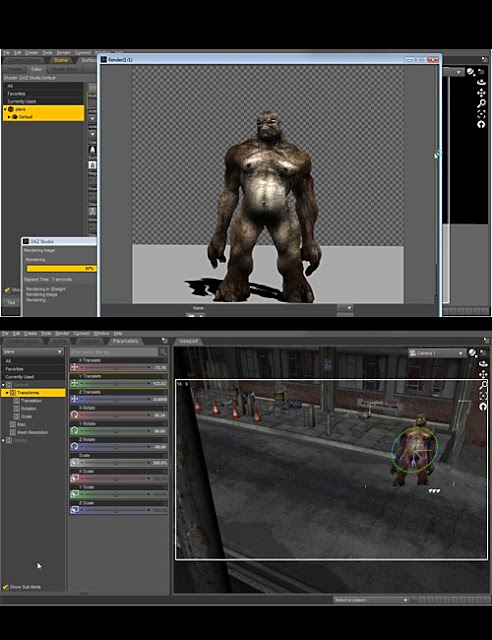The width and height of the screenshot is (492, 640).
Task: Click Y Scale icon on green slider
Action: pos(74,494)
